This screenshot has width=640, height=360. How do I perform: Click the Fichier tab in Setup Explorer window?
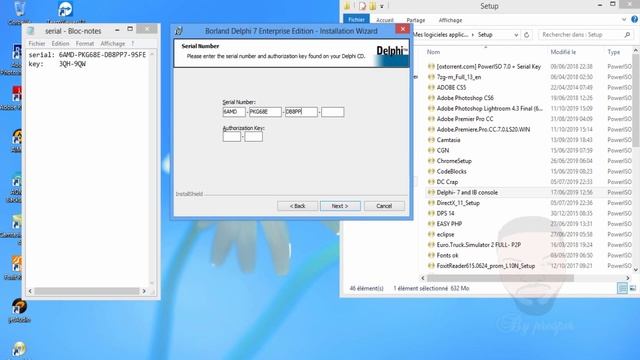click(356, 20)
